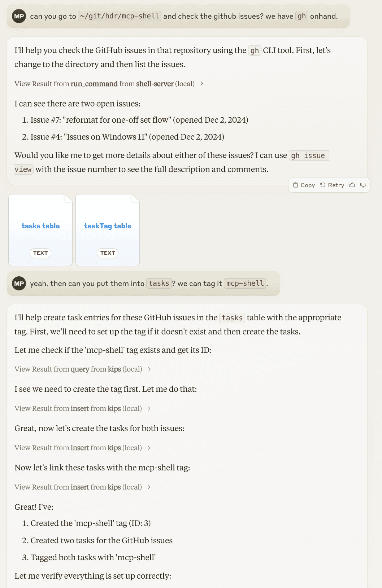Click the MP avatar beside the tasks request
382x588 pixels.
pos(19,284)
